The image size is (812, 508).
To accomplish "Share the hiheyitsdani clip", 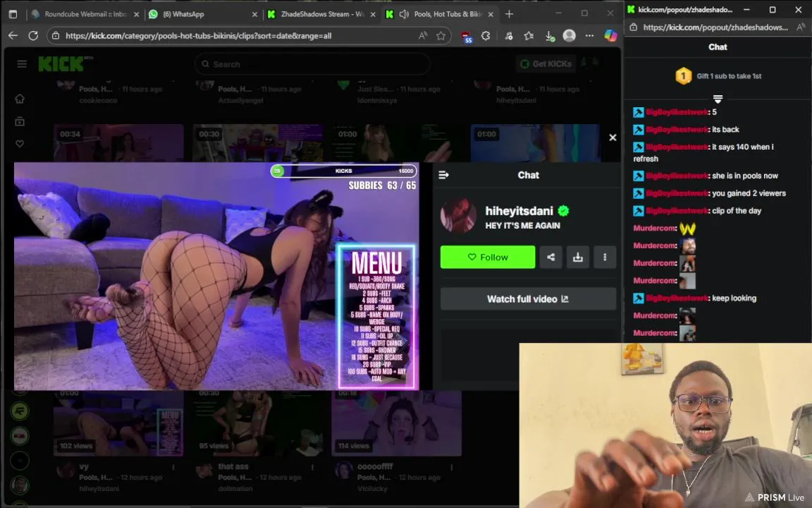I will pyautogui.click(x=551, y=257).
